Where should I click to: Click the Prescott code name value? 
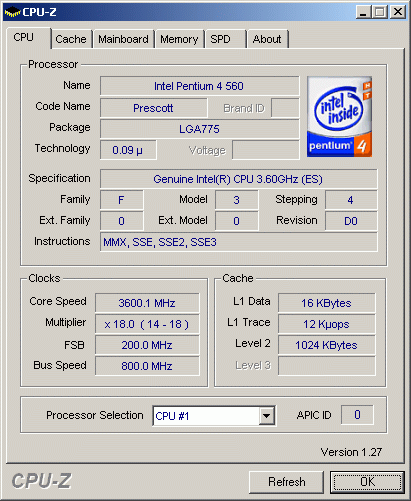pos(154,108)
